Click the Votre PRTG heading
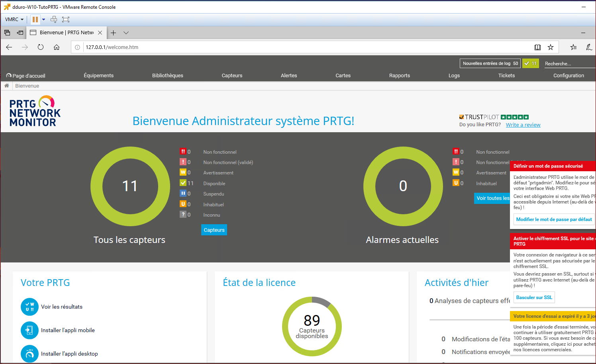 (x=45, y=283)
